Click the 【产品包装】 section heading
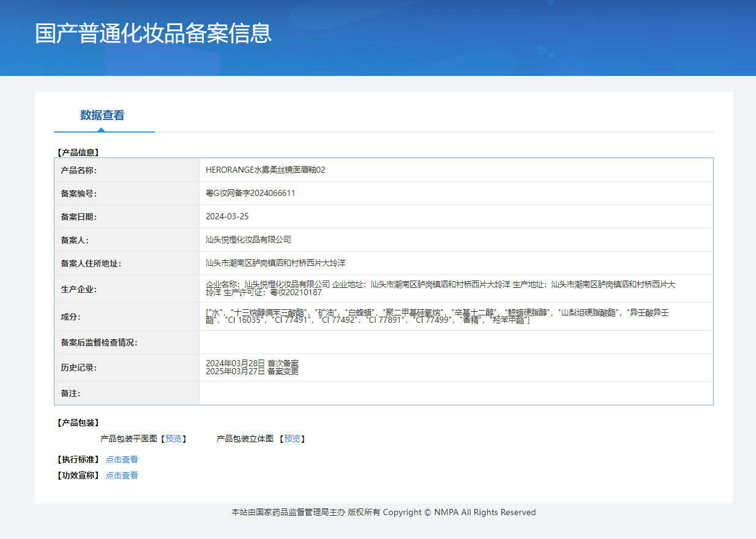 click(78, 423)
